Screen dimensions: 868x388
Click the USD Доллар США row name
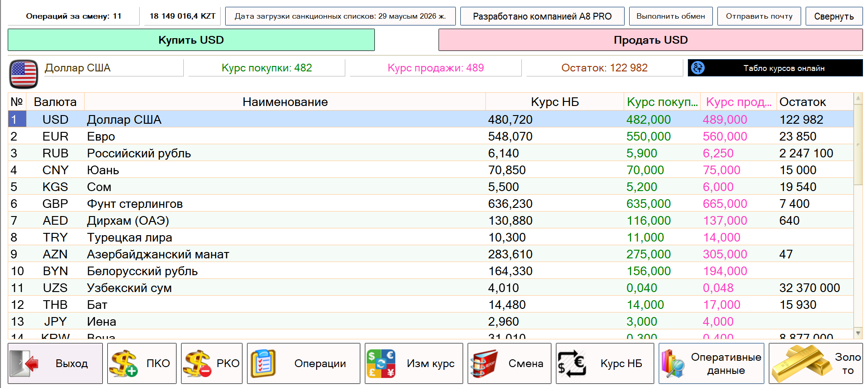(124, 120)
